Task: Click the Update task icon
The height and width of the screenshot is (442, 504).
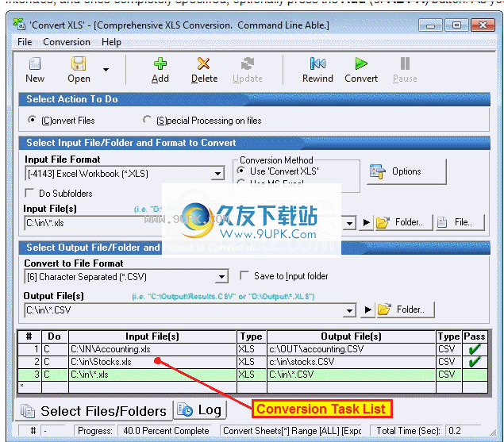Action: pyautogui.click(x=248, y=63)
